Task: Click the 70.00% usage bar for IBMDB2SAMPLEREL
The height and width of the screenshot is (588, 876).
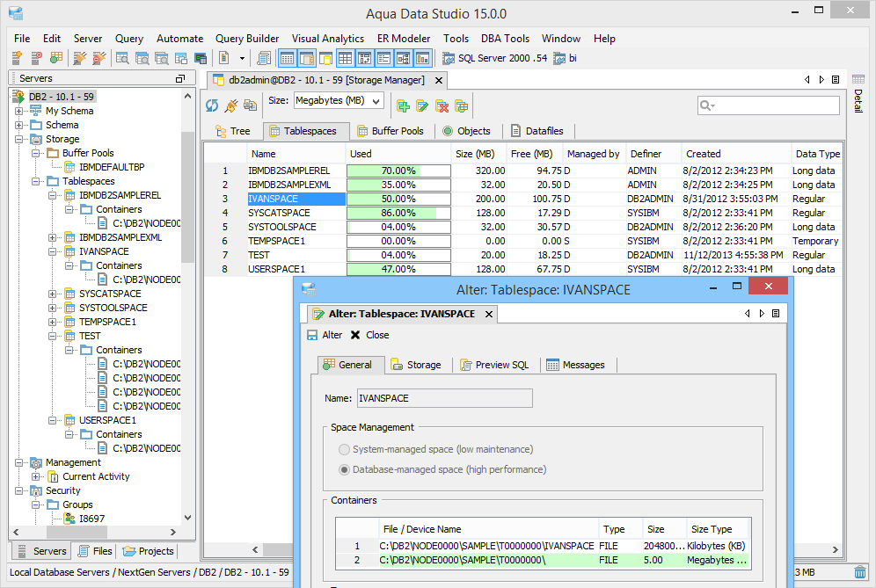Action: pyautogui.click(x=398, y=171)
